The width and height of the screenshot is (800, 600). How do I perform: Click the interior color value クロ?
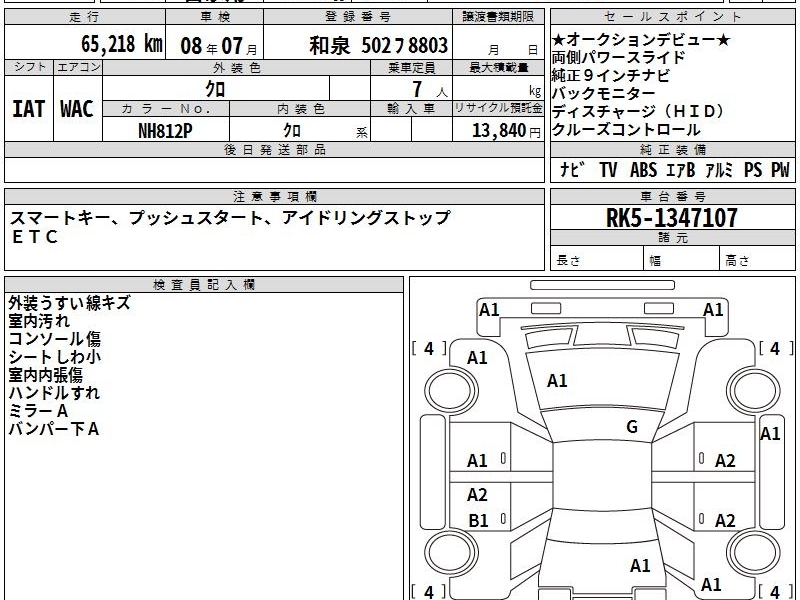[x=292, y=131]
